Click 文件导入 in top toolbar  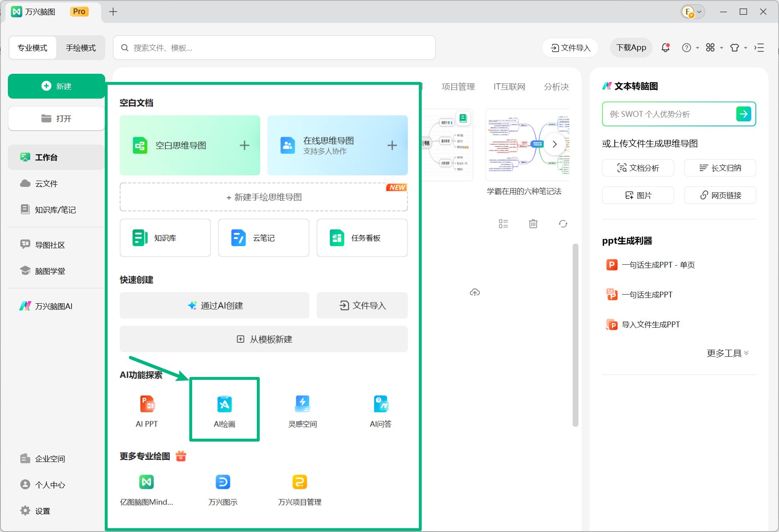pyautogui.click(x=570, y=48)
